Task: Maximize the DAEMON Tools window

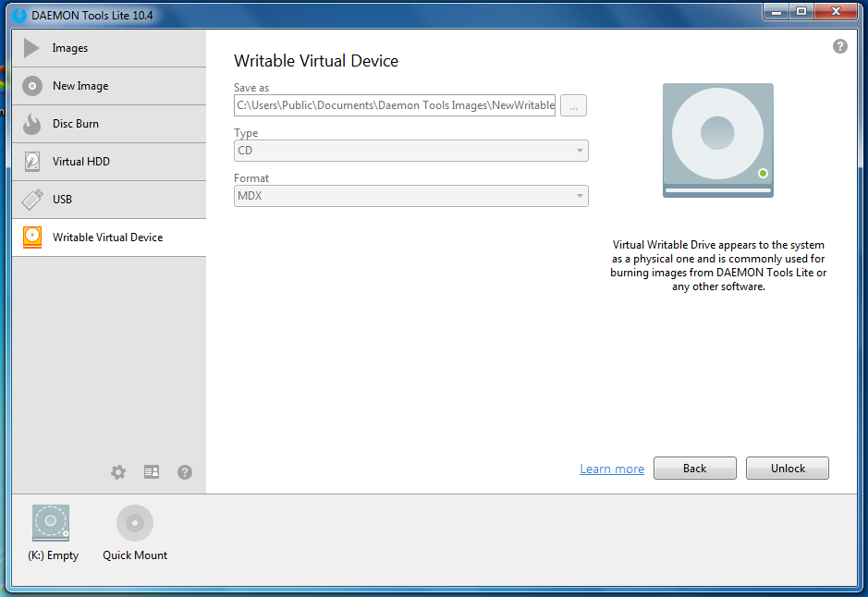Action: (x=801, y=12)
